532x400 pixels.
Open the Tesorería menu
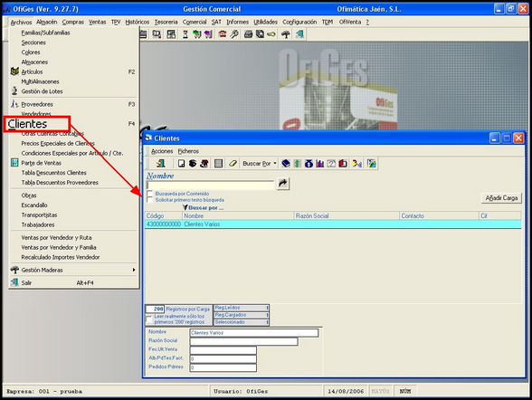tap(166, 22)
